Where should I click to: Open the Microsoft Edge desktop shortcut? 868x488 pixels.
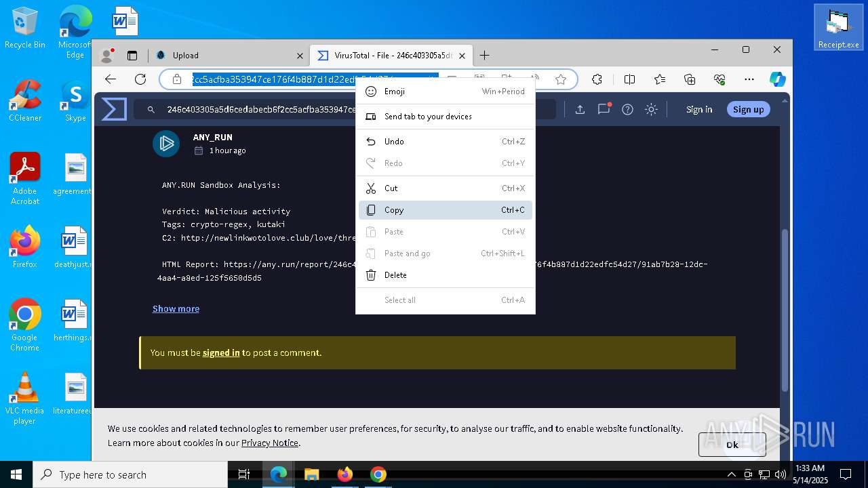click(x=75, y=31)
